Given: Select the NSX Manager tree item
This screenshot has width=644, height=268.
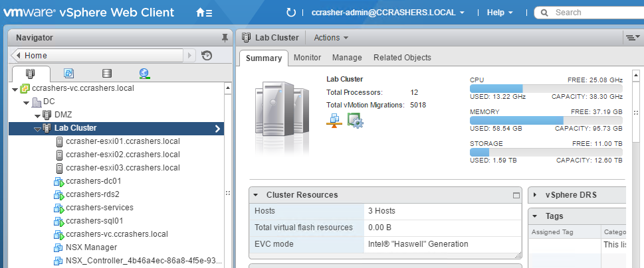Looking at the screenshot, I should pos(91,247).
